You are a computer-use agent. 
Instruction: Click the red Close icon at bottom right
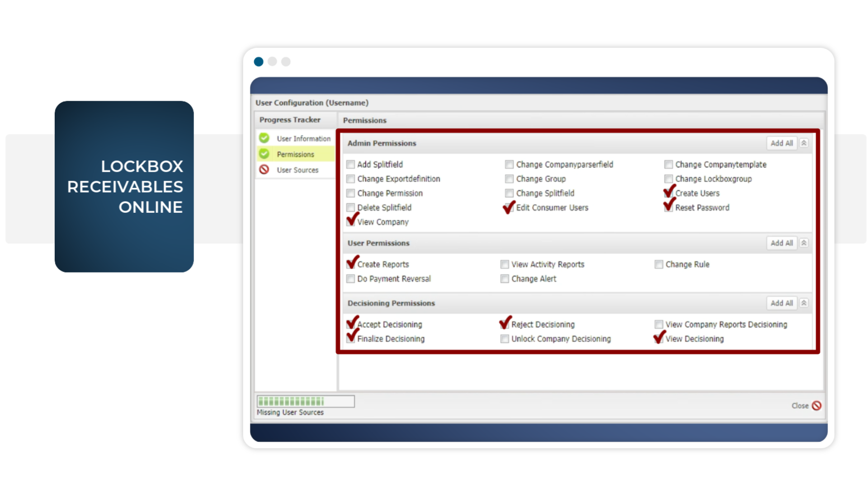(816, 405)
